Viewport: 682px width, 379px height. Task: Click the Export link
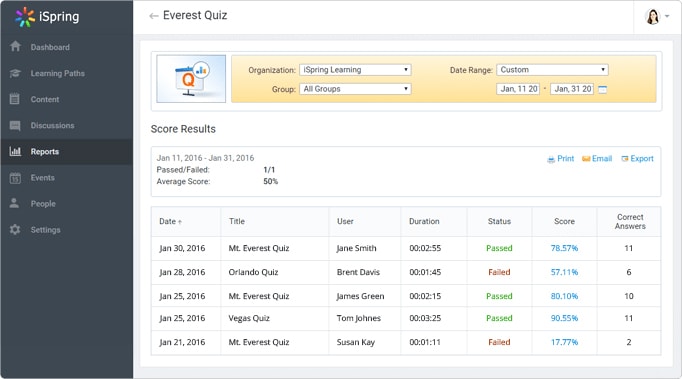click(x=637, y=159)
